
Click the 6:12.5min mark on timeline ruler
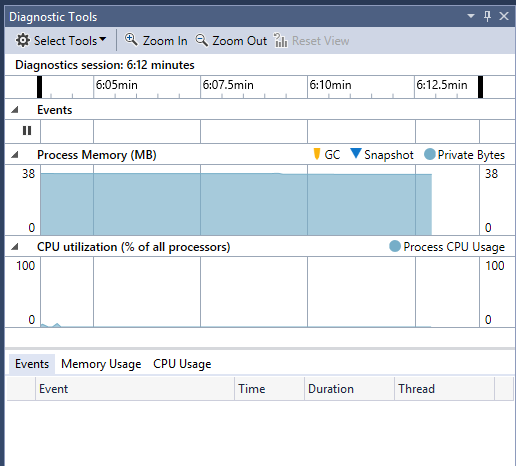442,85
